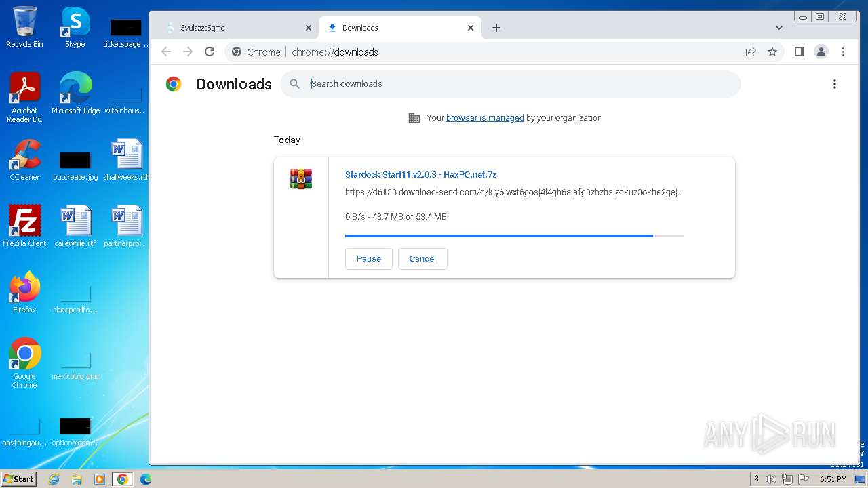This screenshot has height=488, width=868.
Task: Launch Firefox from the desktop
Action: (x=24, y=292)
